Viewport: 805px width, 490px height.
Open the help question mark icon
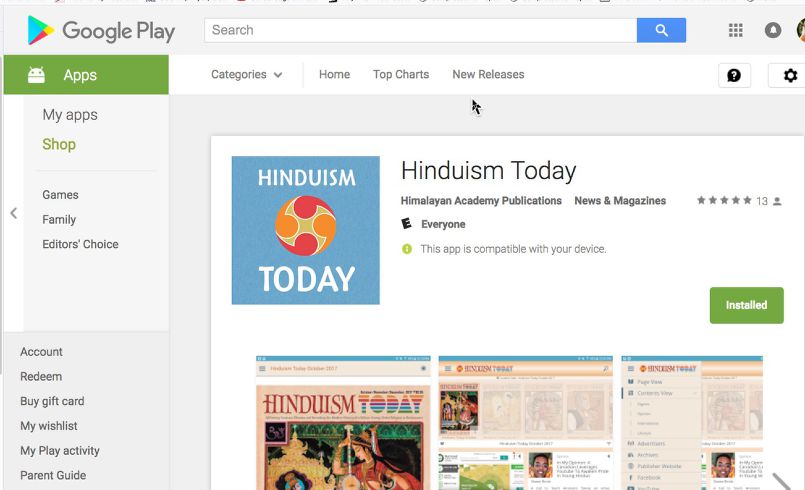(734, 75)
